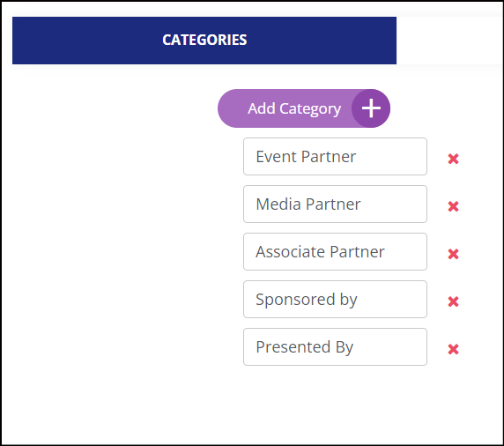The height and width of the screenshot is (446, 504).
Task: Delete the Presented By category
Action: tap(453, 349)
